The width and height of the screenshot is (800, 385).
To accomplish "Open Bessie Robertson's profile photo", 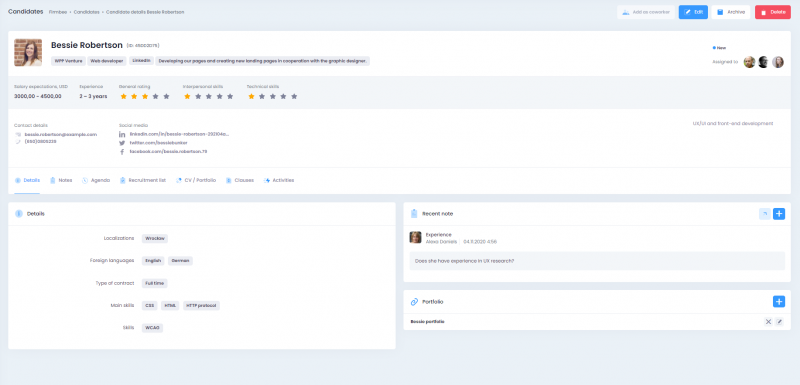I will pos(28,53).
